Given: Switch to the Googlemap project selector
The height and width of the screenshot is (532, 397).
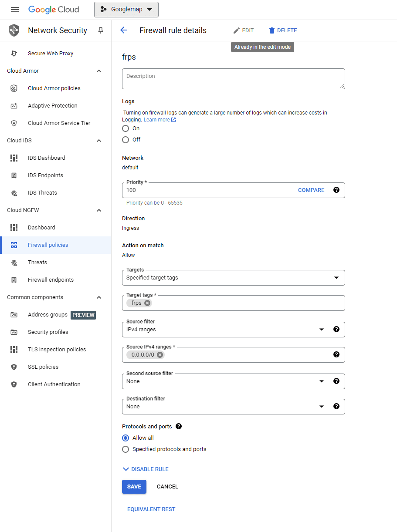Looking at the screenshot, I should [x=126, y=9].
